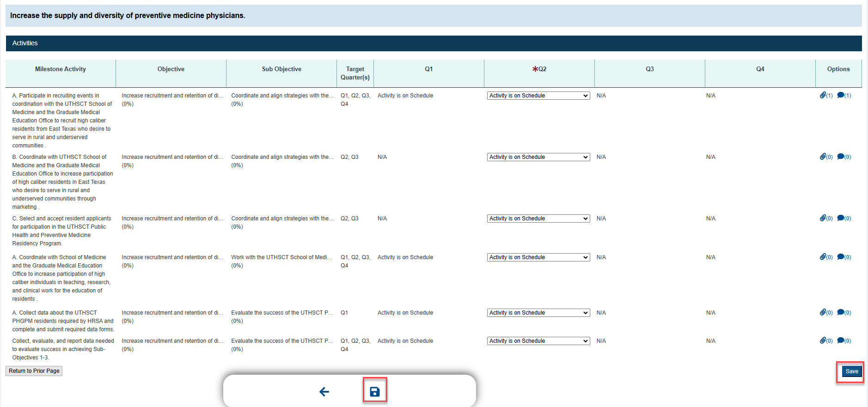Open Q2 status dropdown for Select and accept resident applicants
The image size is (868, 407).
[x=538, y=219]
